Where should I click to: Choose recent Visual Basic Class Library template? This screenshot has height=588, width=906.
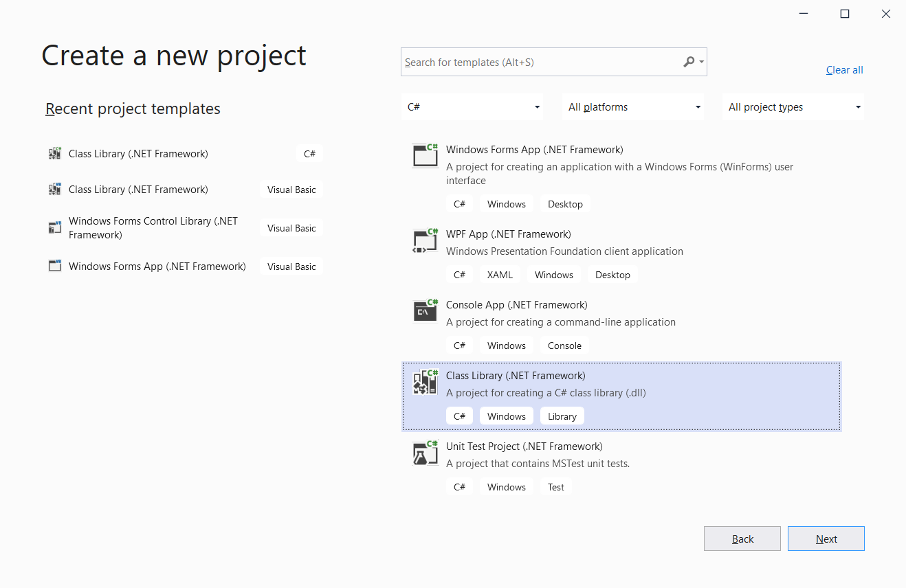pos(138,190)
